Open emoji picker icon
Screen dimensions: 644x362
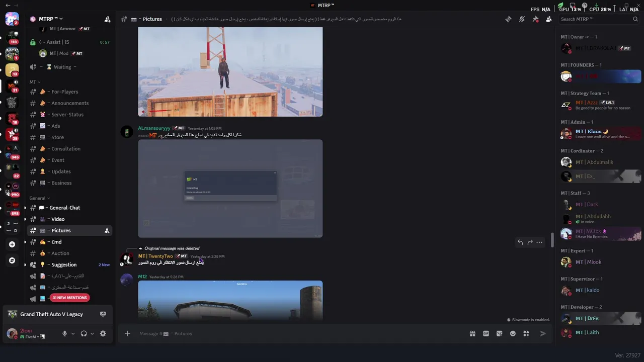pyautogui.click(x=513, y=333)
